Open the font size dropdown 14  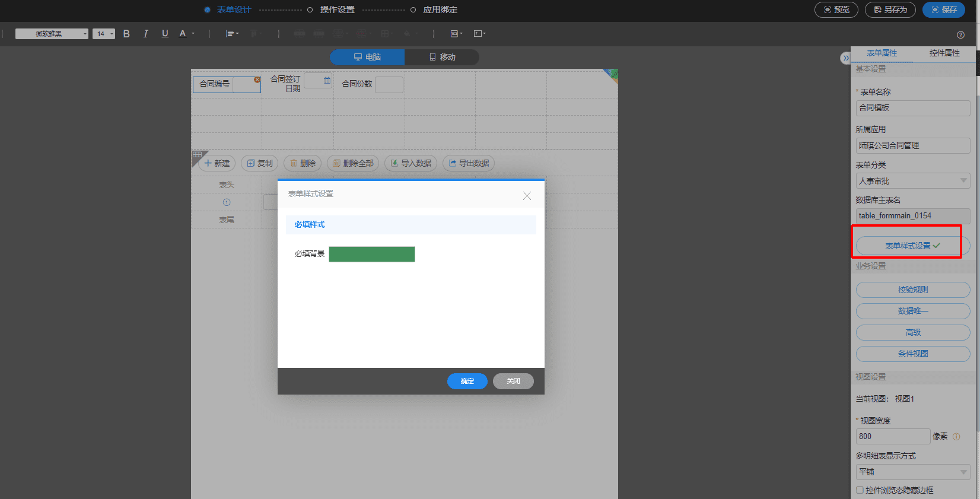click(104, 34)
